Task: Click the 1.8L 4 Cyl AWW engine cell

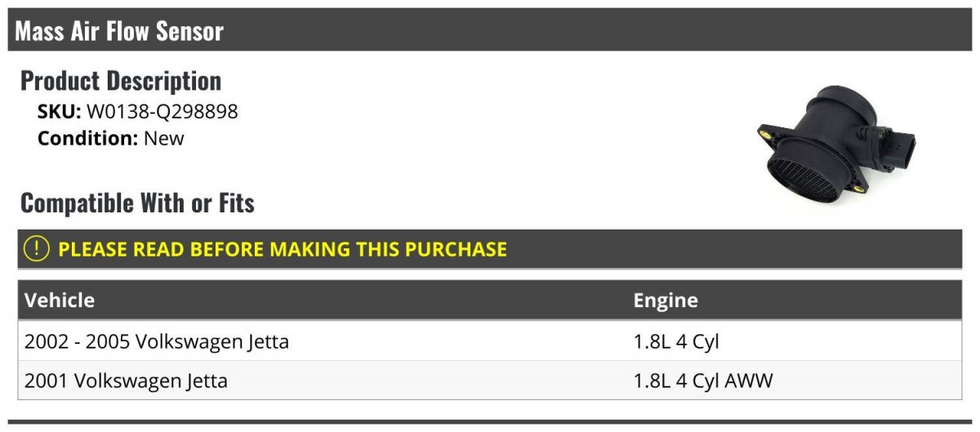Action: (x=703, y=380)
